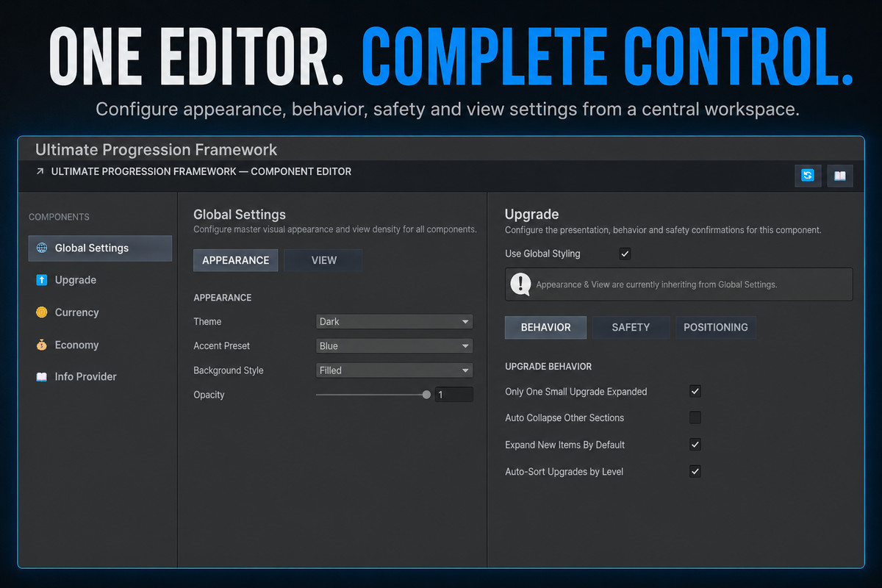
Task: Click the exclamation notice icon
Action: [x=520, y=284]
